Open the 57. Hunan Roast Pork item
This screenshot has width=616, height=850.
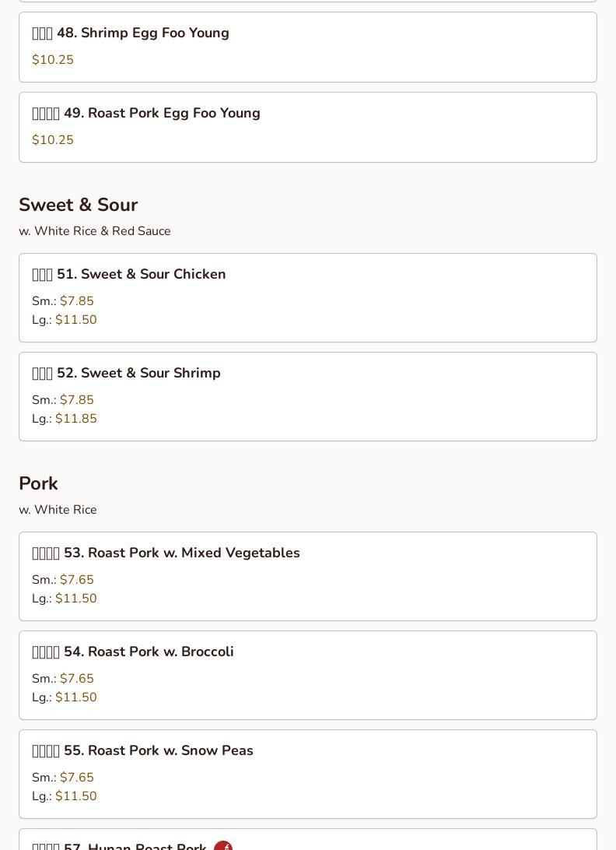[x=308, y=840]
